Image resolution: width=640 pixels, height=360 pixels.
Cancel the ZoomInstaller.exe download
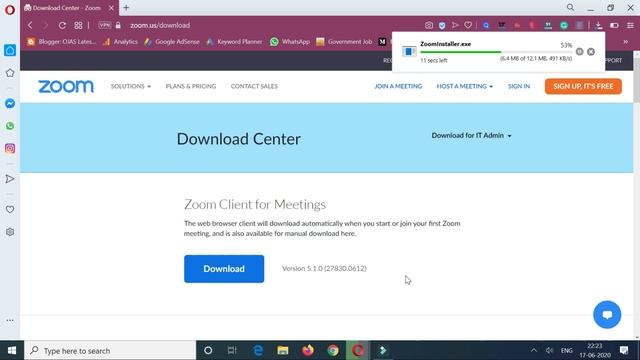591,52
